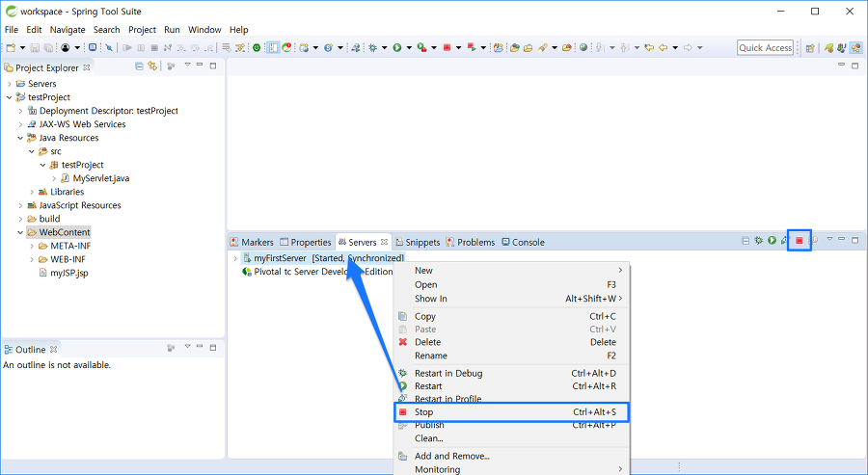Click green Start server icon in Servers view
The height and width of the screenshot is (475, 868).
coord(772,241)
